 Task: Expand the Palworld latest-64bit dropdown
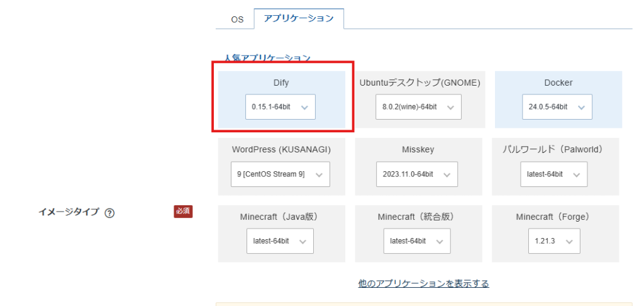click(x=553, y=174)
